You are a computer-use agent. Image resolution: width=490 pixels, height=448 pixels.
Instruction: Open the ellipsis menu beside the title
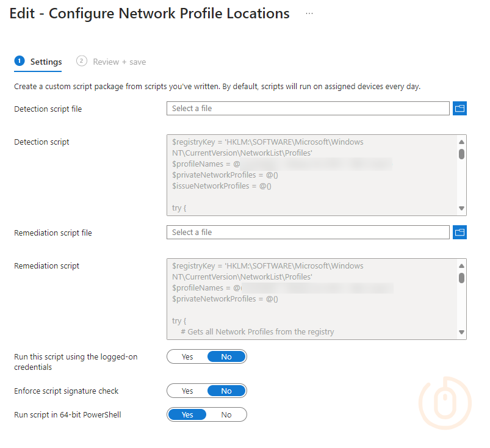[309, 13]
